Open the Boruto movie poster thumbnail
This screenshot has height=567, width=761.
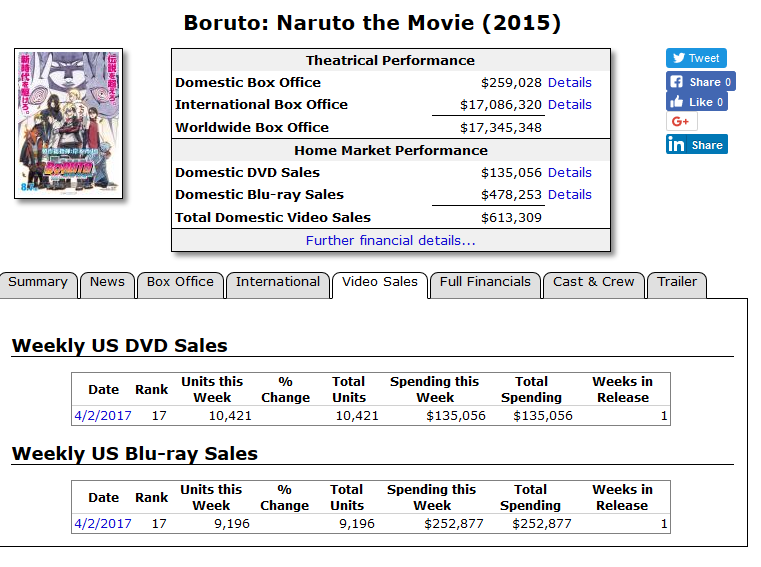[69, 123]
